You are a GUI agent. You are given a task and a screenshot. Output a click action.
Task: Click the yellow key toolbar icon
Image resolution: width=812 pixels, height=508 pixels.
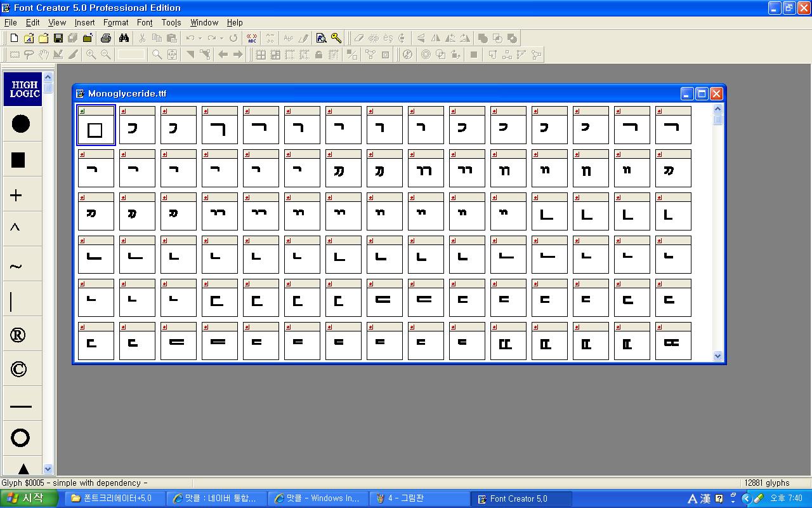[x=336, y=38]
